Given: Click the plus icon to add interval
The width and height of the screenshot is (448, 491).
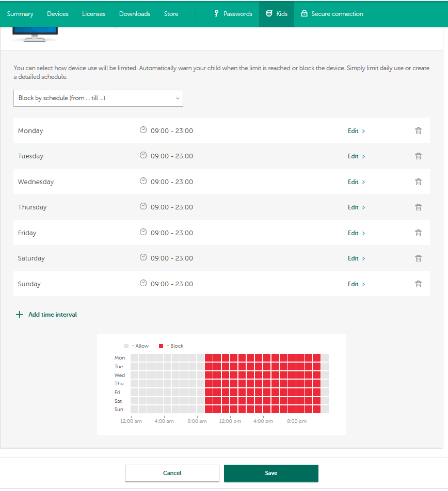Looking at the screenshot, I should 20,315.
